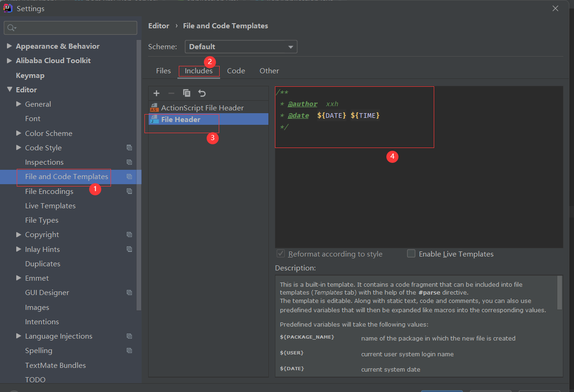The width and height of the screenshot is (574, 392).
Task: Enable the Live Templates checkbox
Action: (411, 253)
